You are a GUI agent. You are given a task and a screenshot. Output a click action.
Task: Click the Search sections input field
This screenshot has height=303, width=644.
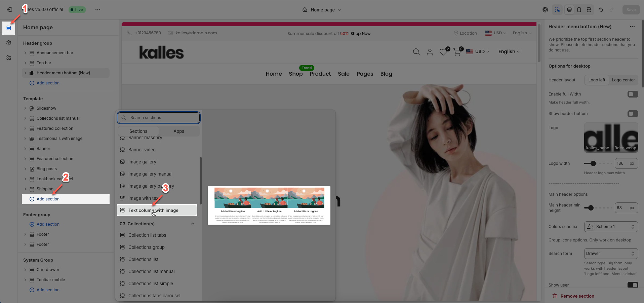(x=159, y=118)
